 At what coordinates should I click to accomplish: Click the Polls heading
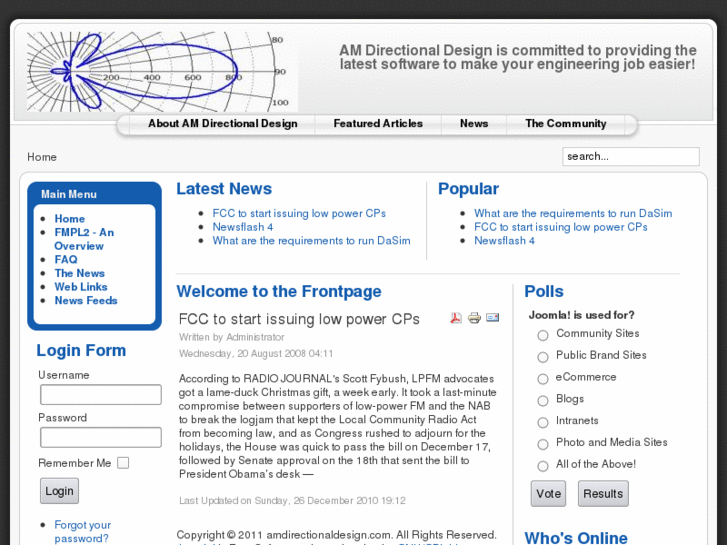tap(544, 291)
